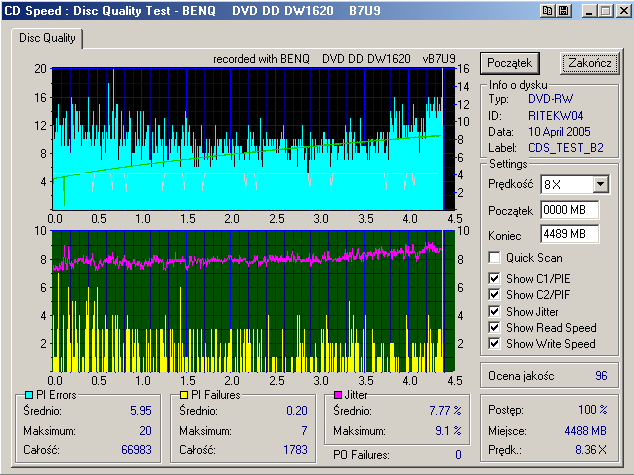
Task: Click the Początek 0000 MB input field
Action: (570, 210)
